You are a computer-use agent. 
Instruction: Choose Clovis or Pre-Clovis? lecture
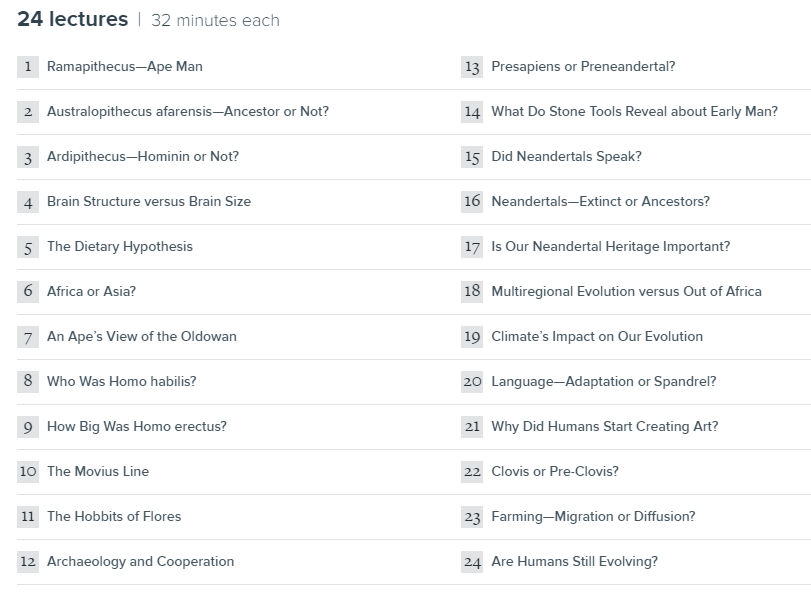click(555, 472)
